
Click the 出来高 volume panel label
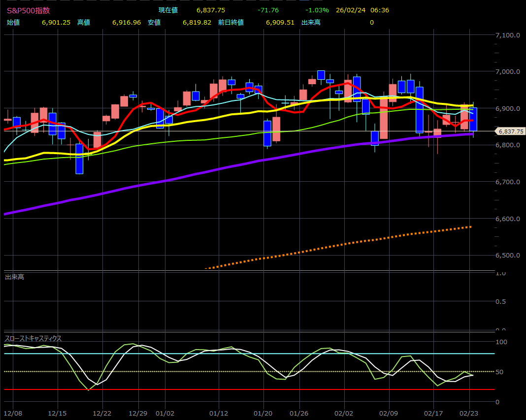14,277
